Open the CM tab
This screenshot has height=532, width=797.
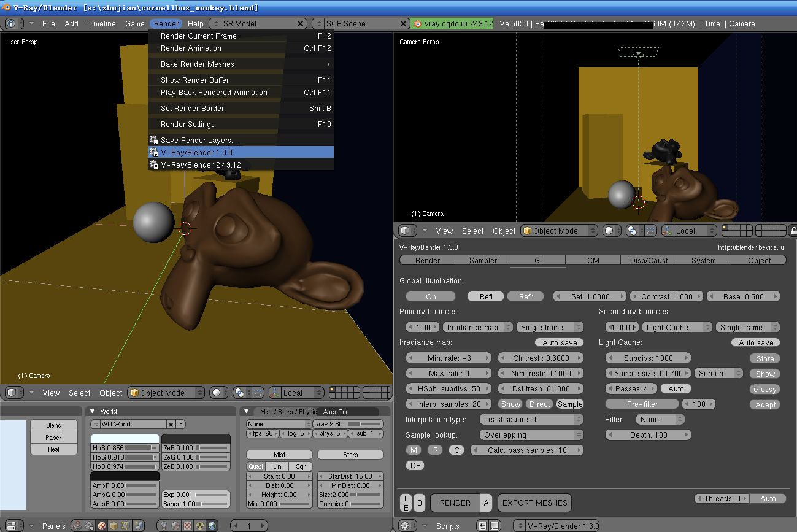pos(593,260)
